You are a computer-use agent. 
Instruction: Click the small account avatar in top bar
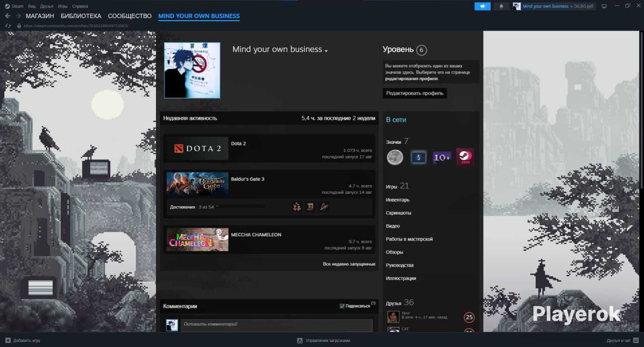[x=517, y=6]
